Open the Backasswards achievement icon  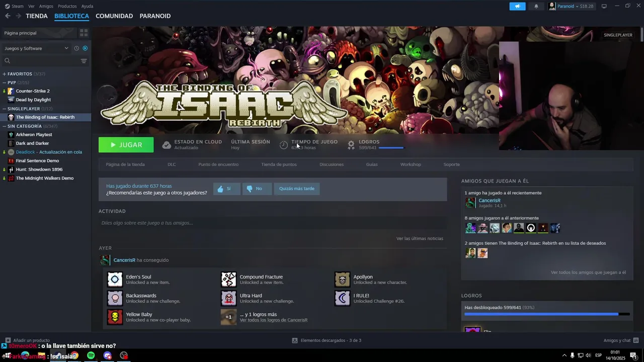(x=115, y=298)
